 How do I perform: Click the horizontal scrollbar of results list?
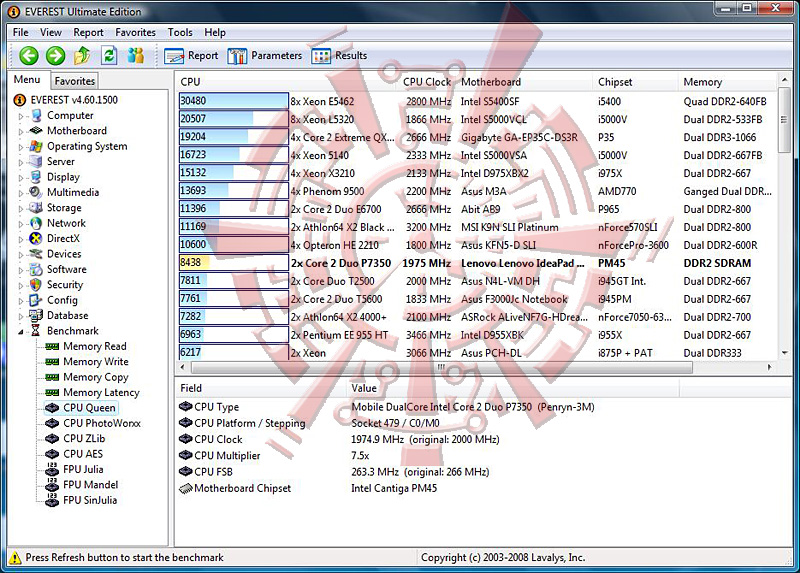pos(441,367)
